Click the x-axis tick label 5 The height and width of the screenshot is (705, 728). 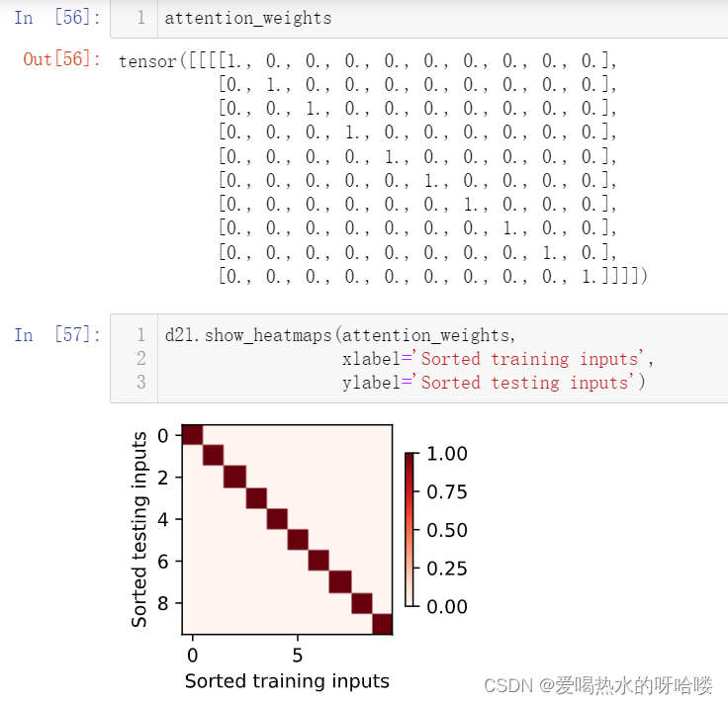[x=298, y=656]
